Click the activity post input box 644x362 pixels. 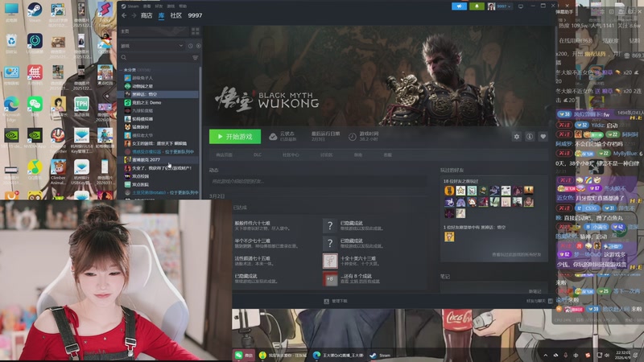(318, 181)
